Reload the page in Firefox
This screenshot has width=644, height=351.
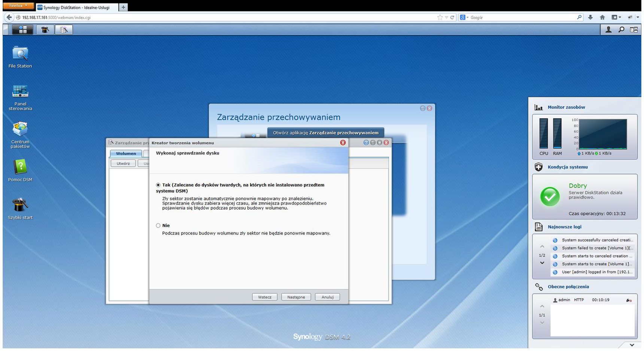pos(452,17)
